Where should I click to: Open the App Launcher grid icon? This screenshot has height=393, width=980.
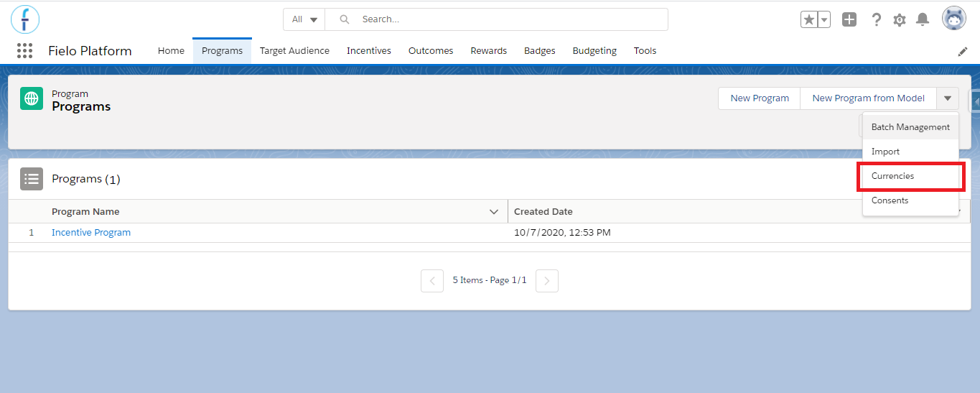pyautogui.click(x=25, y=50)
